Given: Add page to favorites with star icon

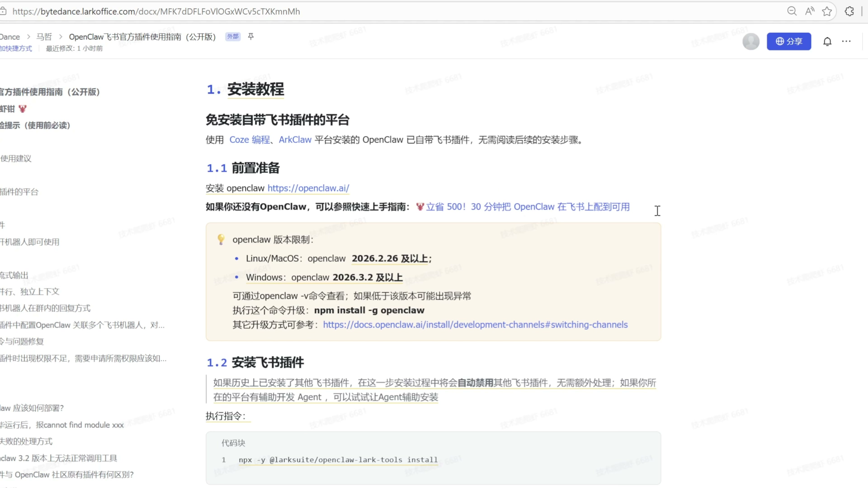Looking at the screenshot, I should point(827,12).
